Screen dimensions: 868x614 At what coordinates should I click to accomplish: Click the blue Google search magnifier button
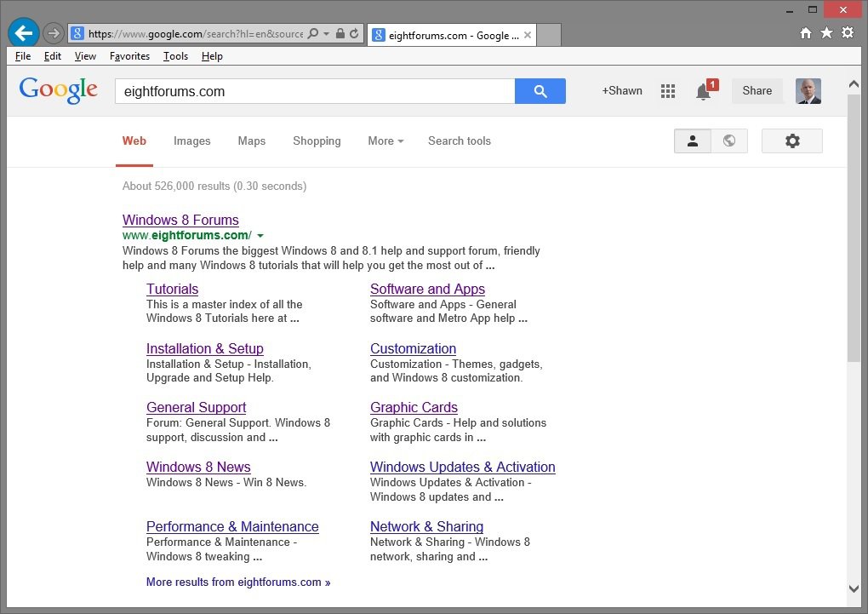540,91
